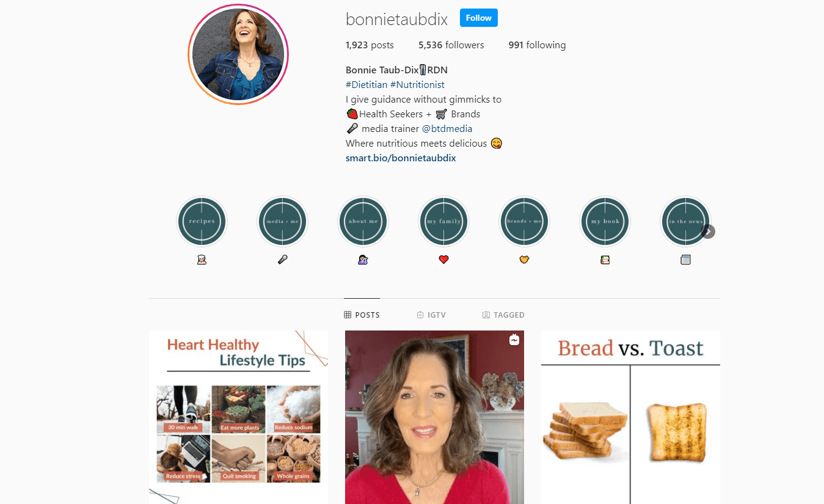The image size is (824, 504).
Task: Select the POSTS tab
Action: pyautogui.click(x=362, y=315)
